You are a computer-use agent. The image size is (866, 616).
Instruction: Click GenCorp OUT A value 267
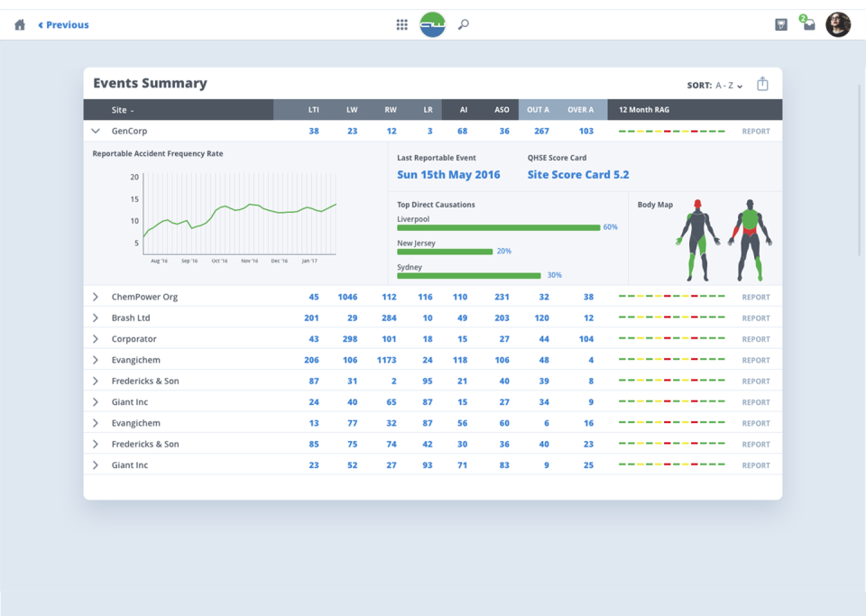coord(542,132)
